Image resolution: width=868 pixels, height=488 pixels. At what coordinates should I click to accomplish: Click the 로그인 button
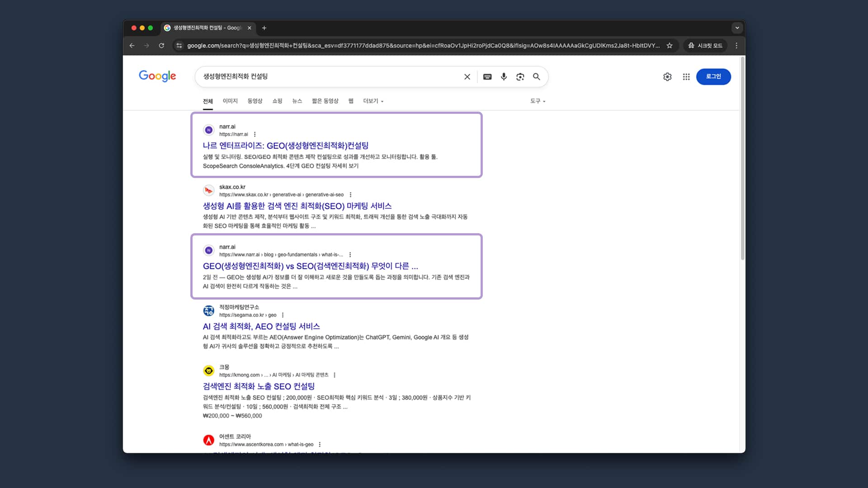click(713, 76)
